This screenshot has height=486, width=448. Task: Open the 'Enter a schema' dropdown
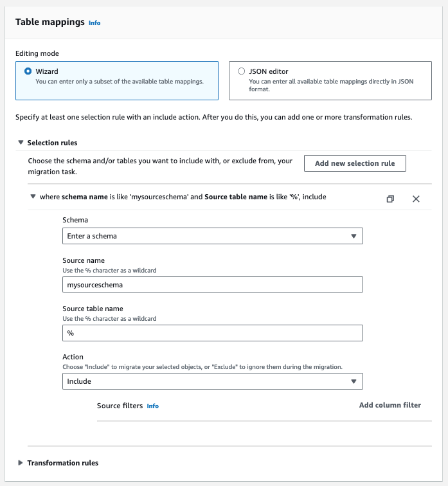tap(212, 236)
